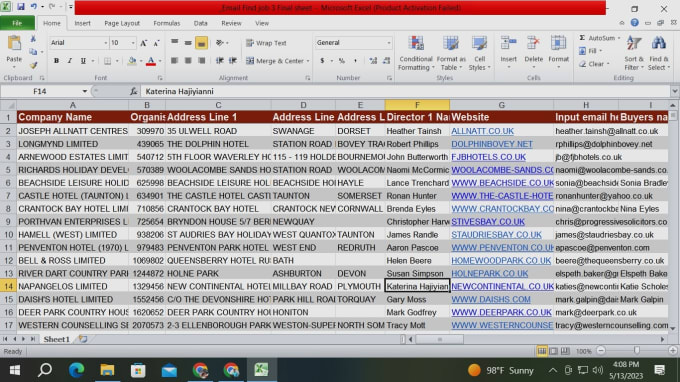Open Cell Styles gallery
The height and width of the screenshot is (382, 680).
pyautogui.click(x=479, y=53)
